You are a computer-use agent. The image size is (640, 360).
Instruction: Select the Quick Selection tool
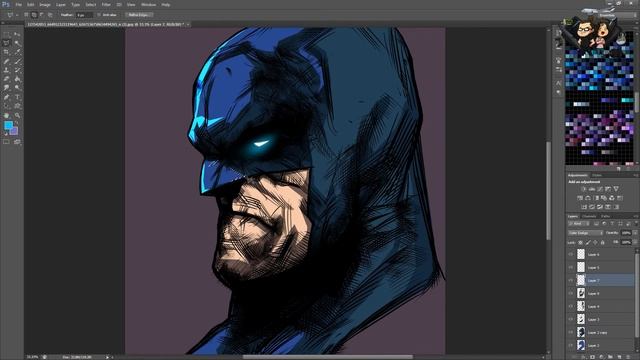(17, 43)
